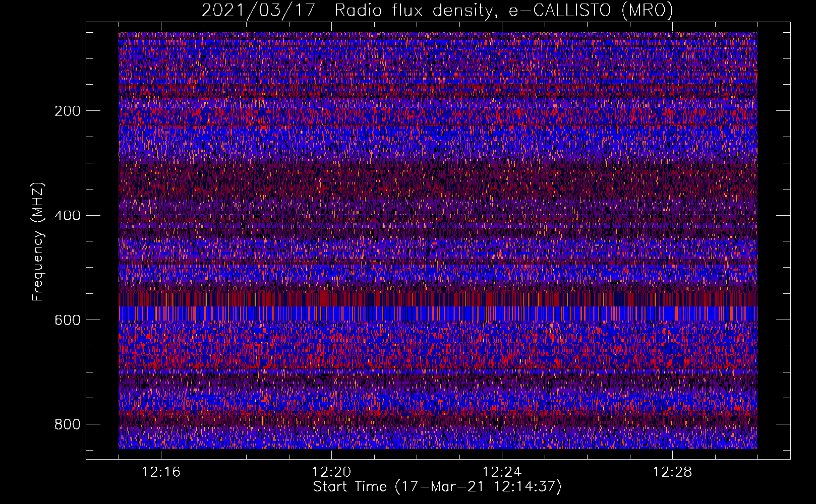This screenshot has width=816, height=504.
Task: Click the 800 frequency tick label
Action: 68,424
